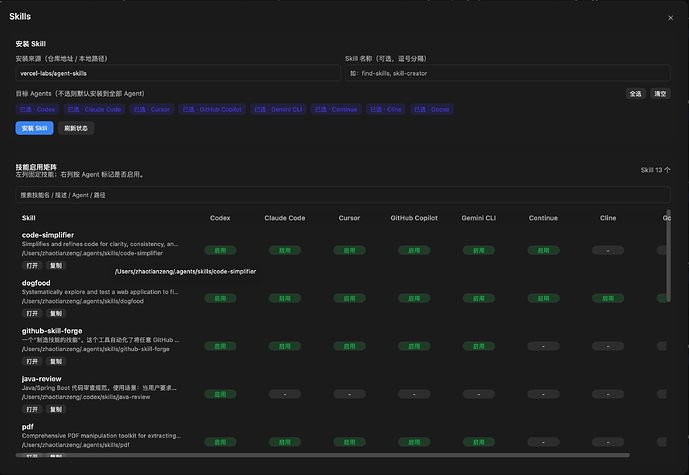Viewport: 689px width, 475px height.
Task: Click the vertical scrollbar of skill matrix
Action: (x=668, y=256)
